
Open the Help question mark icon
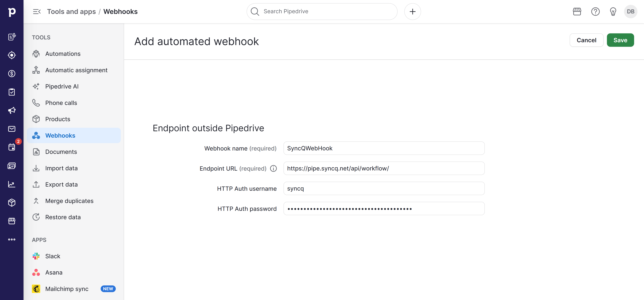595,12
